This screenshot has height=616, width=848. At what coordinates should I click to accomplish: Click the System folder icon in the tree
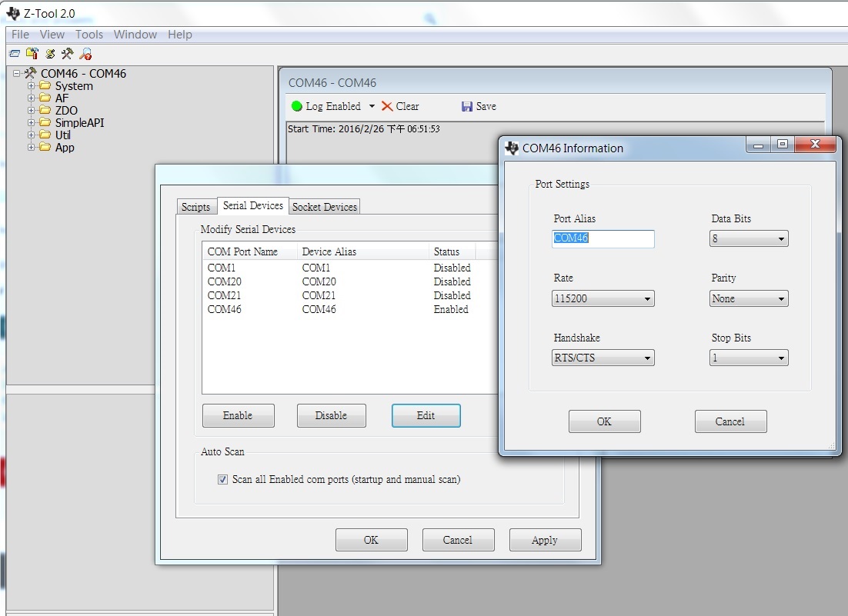point(45,85)
